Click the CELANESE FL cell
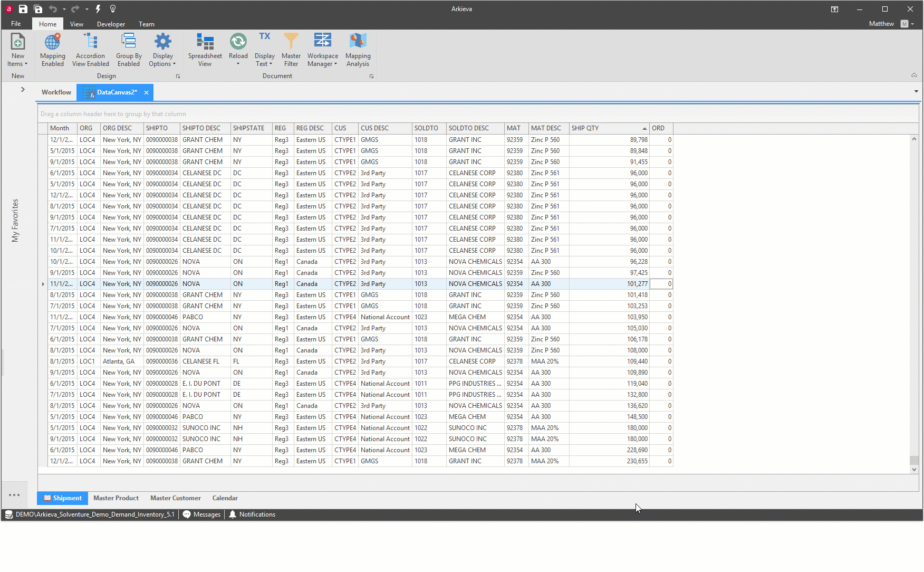Screen dimensions: 924x572 click(x=205, y=361)
